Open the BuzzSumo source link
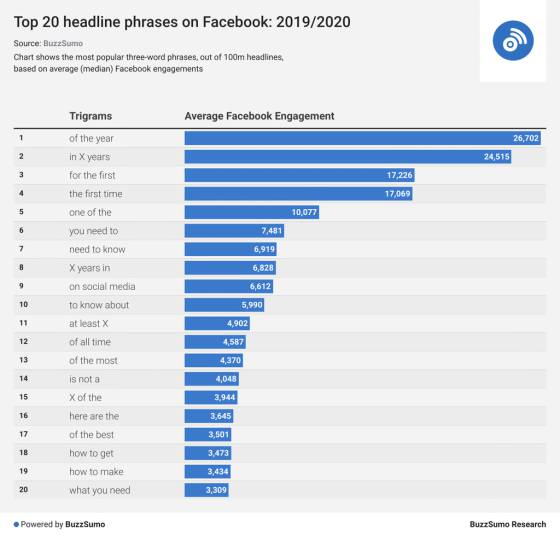 click(x=63, y=44)
